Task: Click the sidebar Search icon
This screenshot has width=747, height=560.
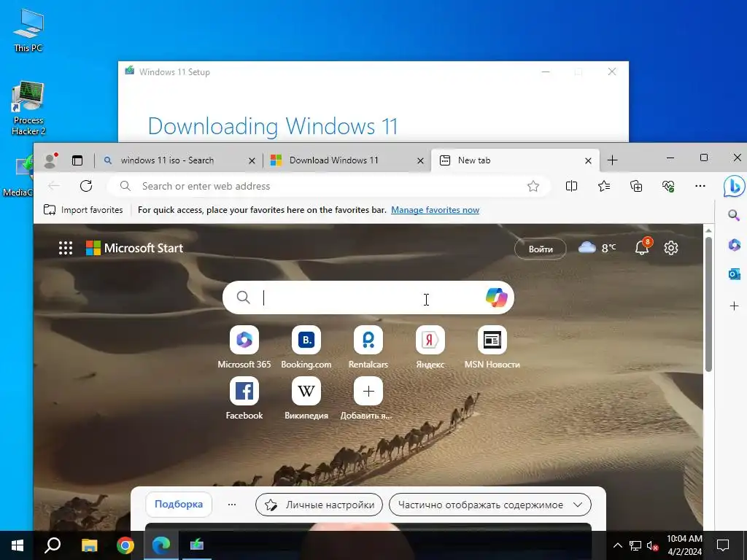Action: [x=734, y=215]
